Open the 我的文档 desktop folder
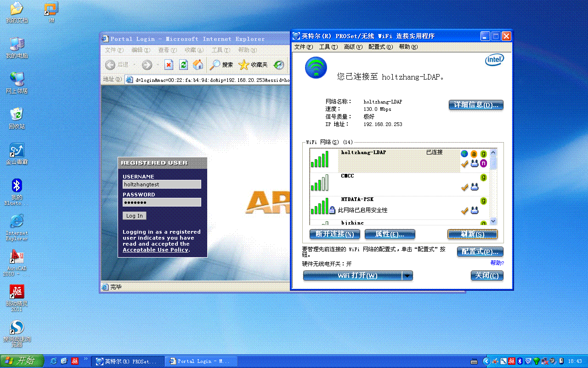Image resolution: width=588 pixels, height=368 pixels. [17, 12]
